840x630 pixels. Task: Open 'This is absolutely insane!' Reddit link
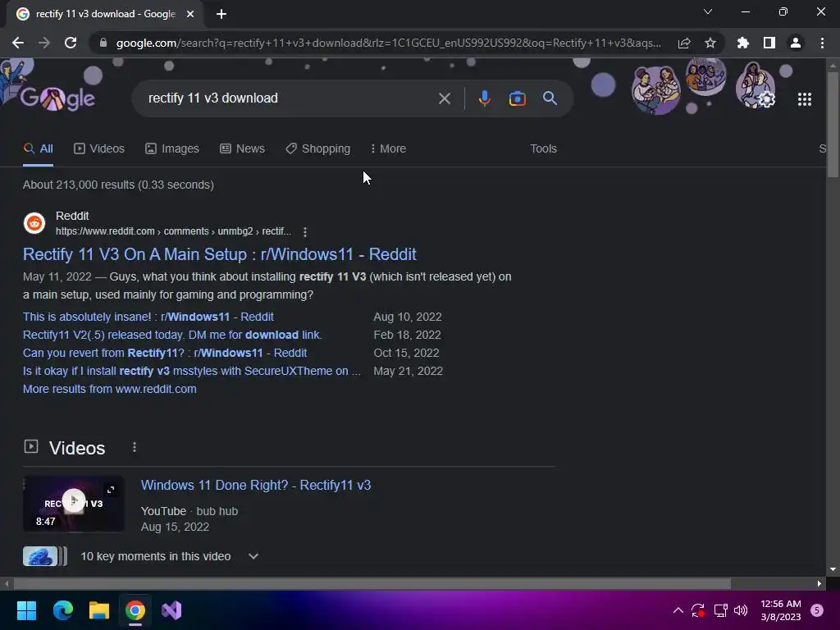pos(148,317)
